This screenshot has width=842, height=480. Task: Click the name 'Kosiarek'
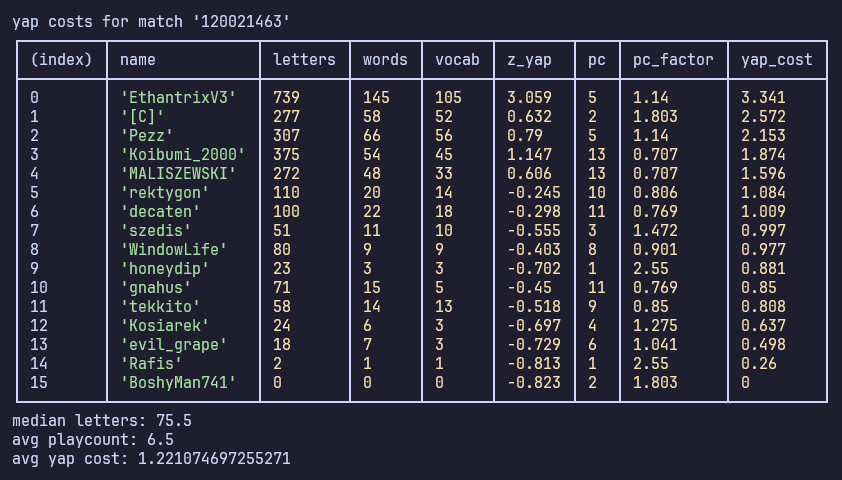click(165, 325)
